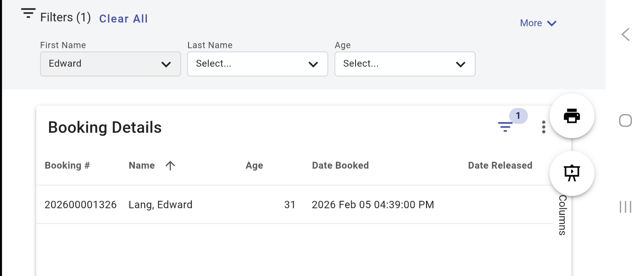Viewport: 644px width, 276px height.
Task: Click the sort arrow next to Name
Action: (170, 165)
